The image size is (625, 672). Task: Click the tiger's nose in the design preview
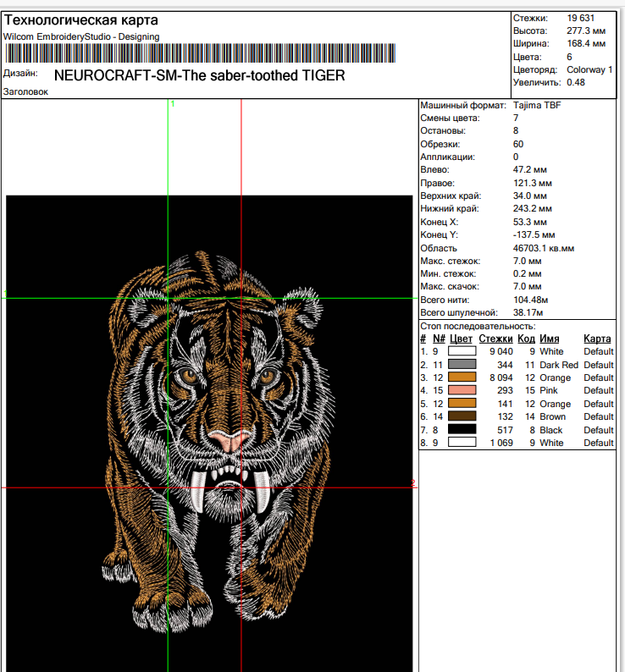click(230, 442)
